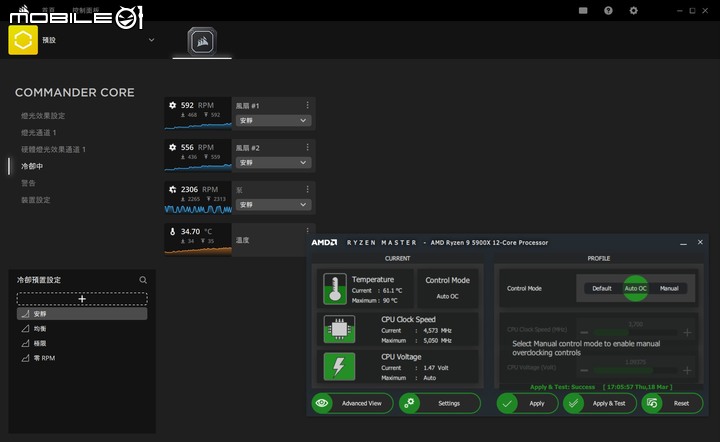Search the 冷卻預置設定 presets with magnifier icon
Screen dimensions: 720x442
[x=143, y=280]
